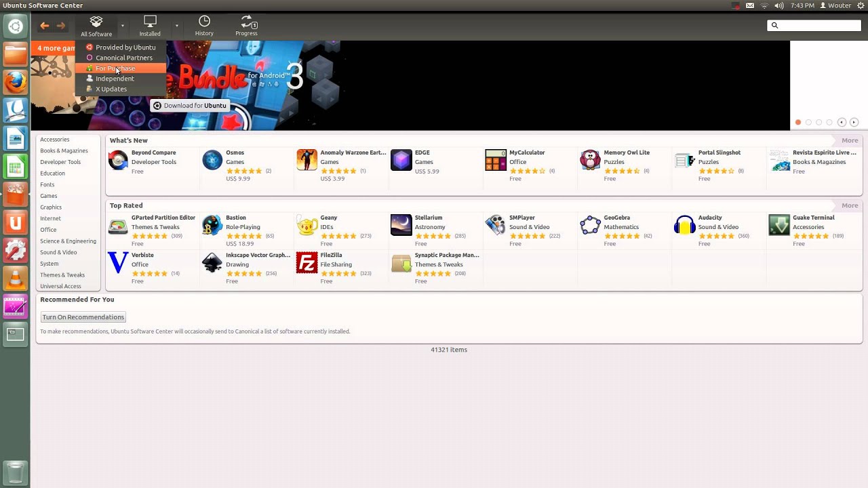Open Anomaly Warzone Earth icon
This screenshot has height=488, width=868.
click(x=307, y=161)
